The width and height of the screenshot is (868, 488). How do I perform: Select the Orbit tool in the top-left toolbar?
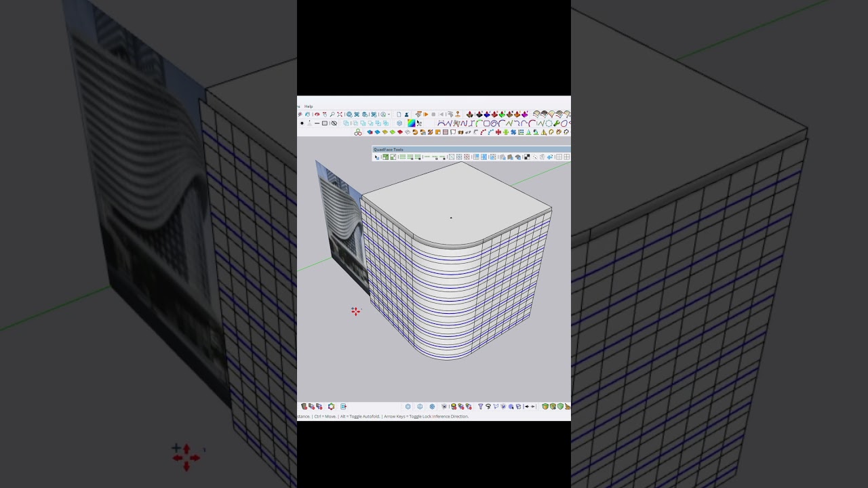tap(317, 115)
